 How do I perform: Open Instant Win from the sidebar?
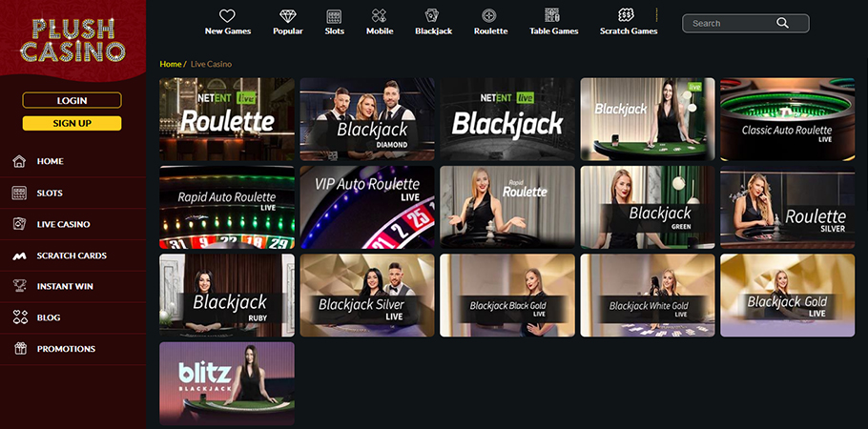point(65,286)
